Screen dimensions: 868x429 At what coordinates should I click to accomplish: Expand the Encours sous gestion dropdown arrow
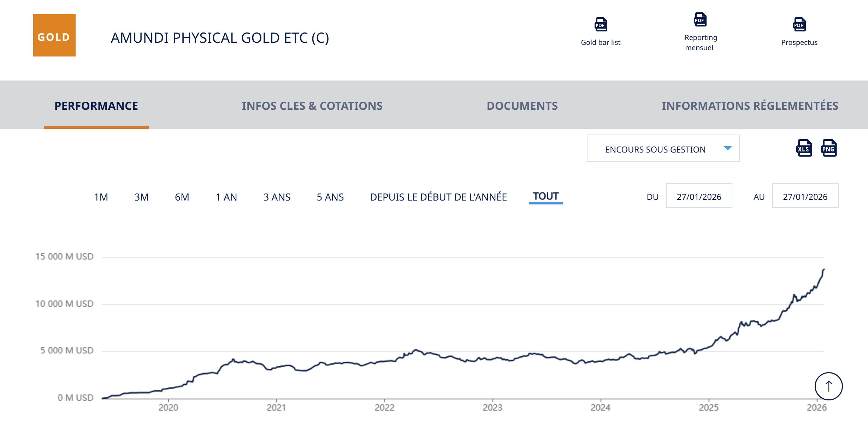click(727, 148)
